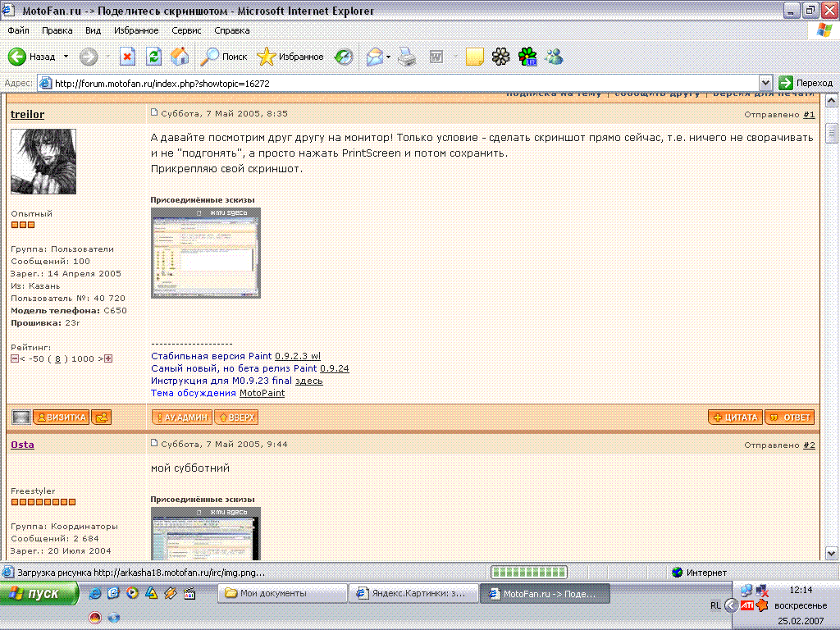
Task: Open the Home page icon
Action: tap(180, 57)
